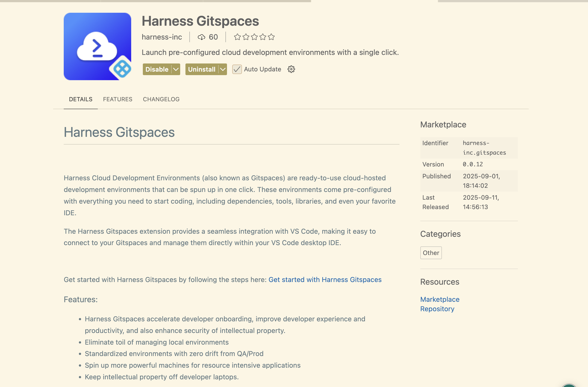Viewport: 588px width, 387px height.
Task: Click the third rating star
Action: pyautogui.click(x=254, y=37)
